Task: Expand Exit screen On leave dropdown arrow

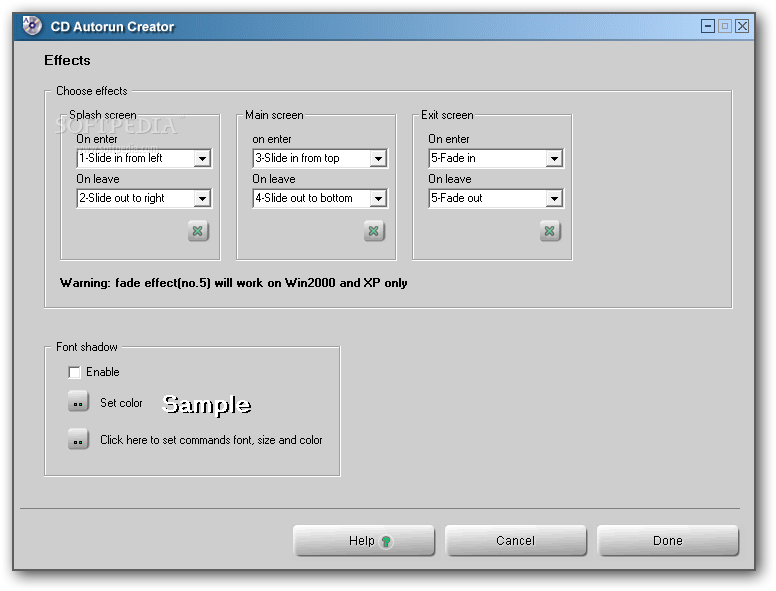Action: (554, 198)
